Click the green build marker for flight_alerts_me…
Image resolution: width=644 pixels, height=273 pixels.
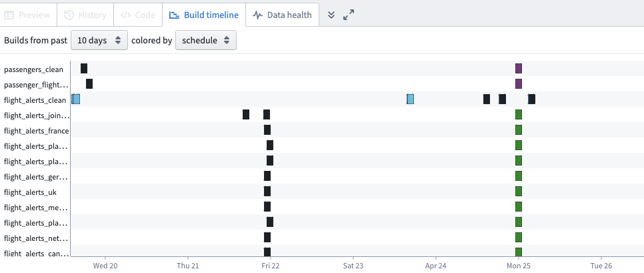[518, 207]
